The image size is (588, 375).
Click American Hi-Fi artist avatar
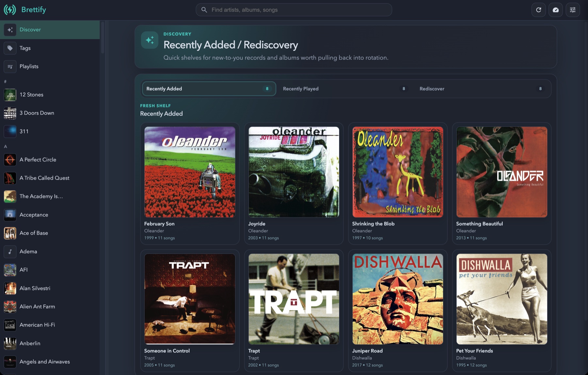coord(10,325)
